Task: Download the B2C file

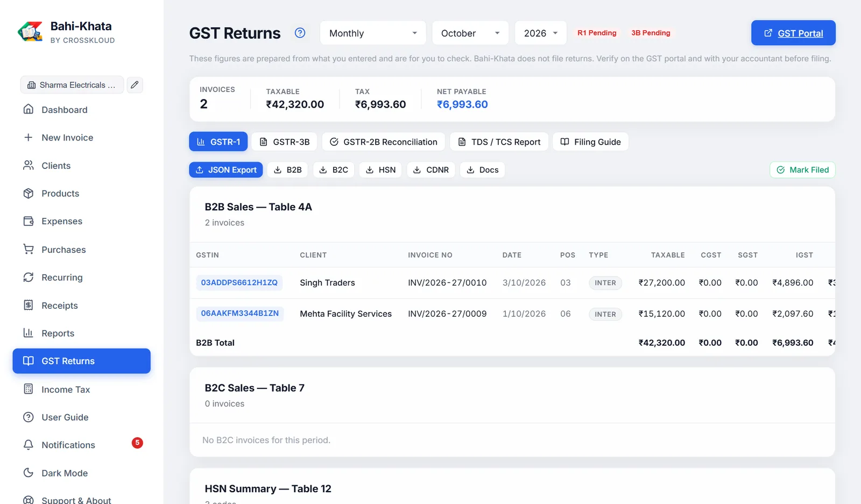Action: [334, 170]
